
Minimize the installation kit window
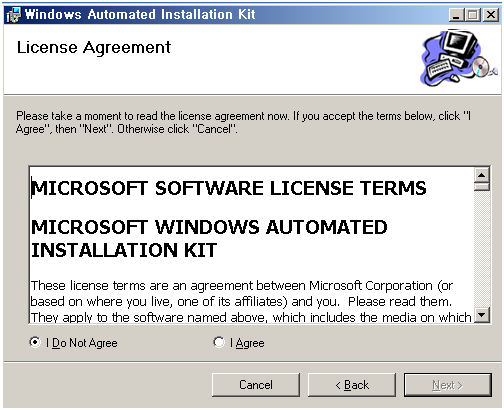click(x=456, y=15)
